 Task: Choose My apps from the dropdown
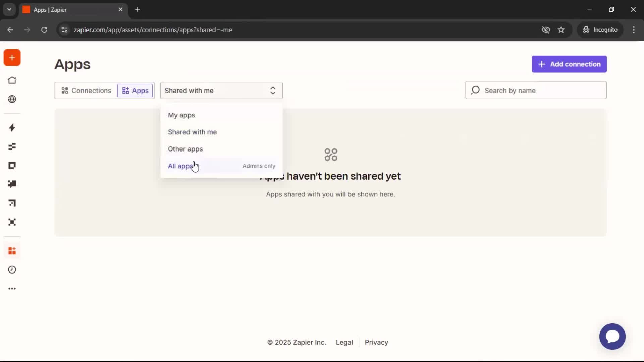pos(221,115)
